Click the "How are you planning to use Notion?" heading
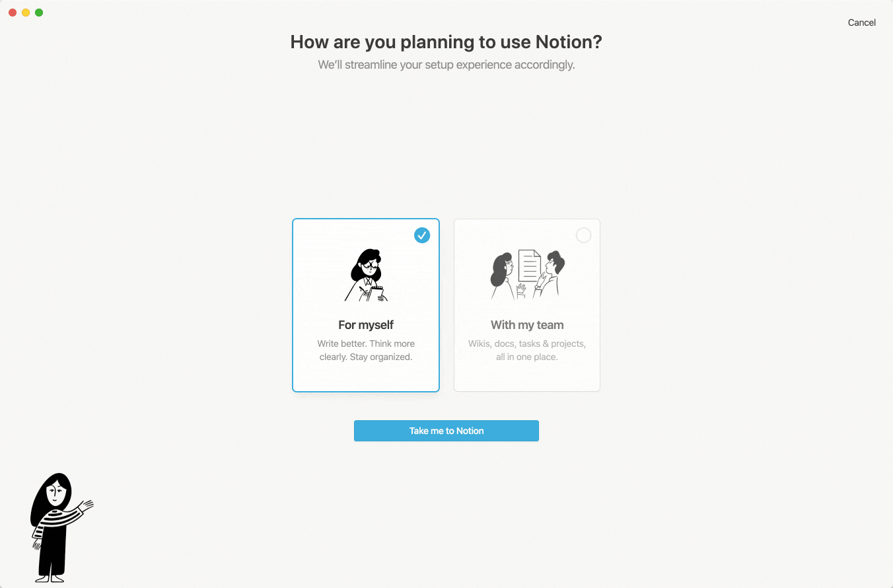The height and width of the screenshot is (588, 893). pos(446,42)
